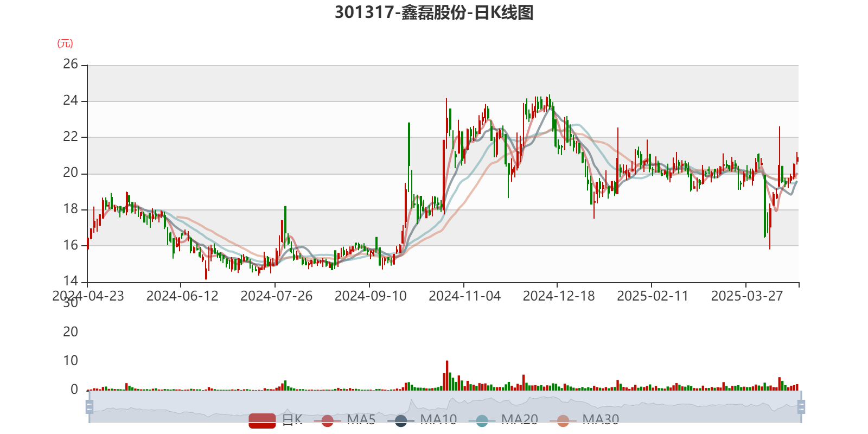The image size is (868, 434).
Task: Hide the MA10 moving average series
Action: (x=422, y=420)
